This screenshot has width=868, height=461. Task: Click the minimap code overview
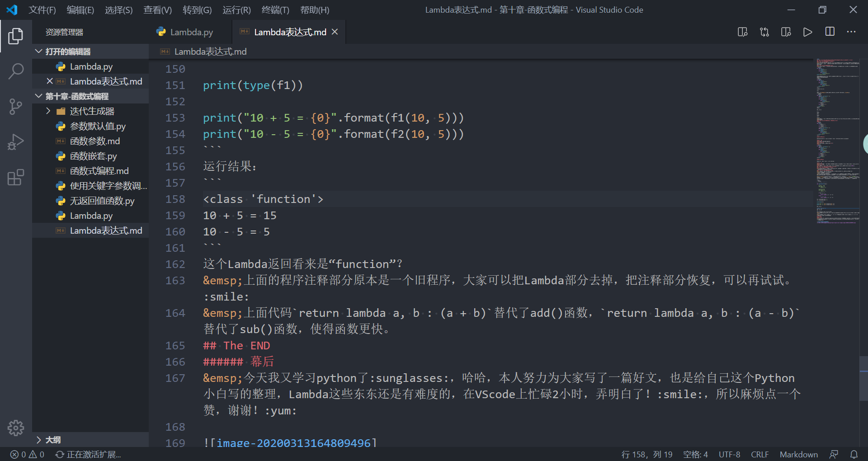(837, 141)
